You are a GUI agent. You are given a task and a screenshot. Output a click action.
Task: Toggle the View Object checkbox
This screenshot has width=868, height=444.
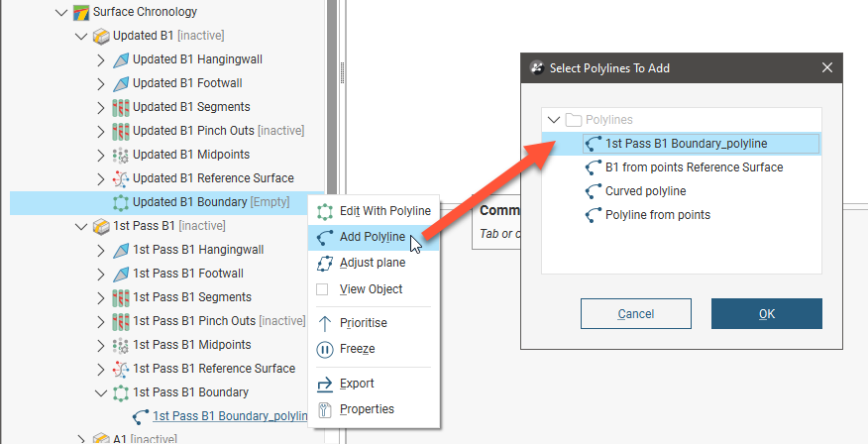pyautogui.click(x=323, y=289)
